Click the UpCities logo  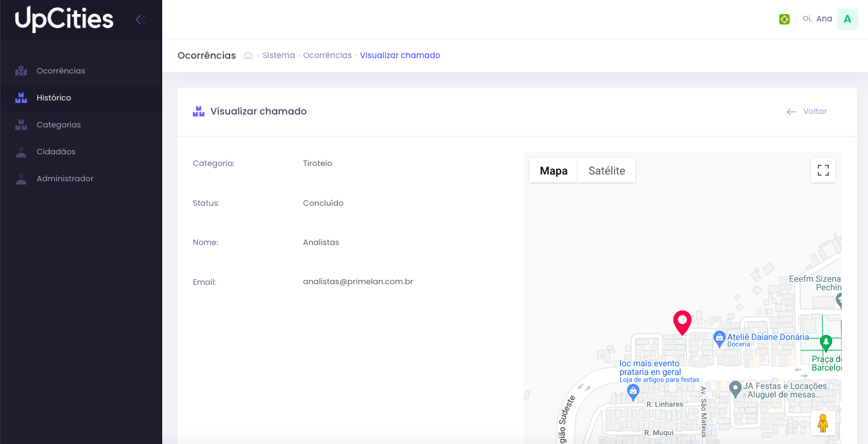click(x=64, y=19)
